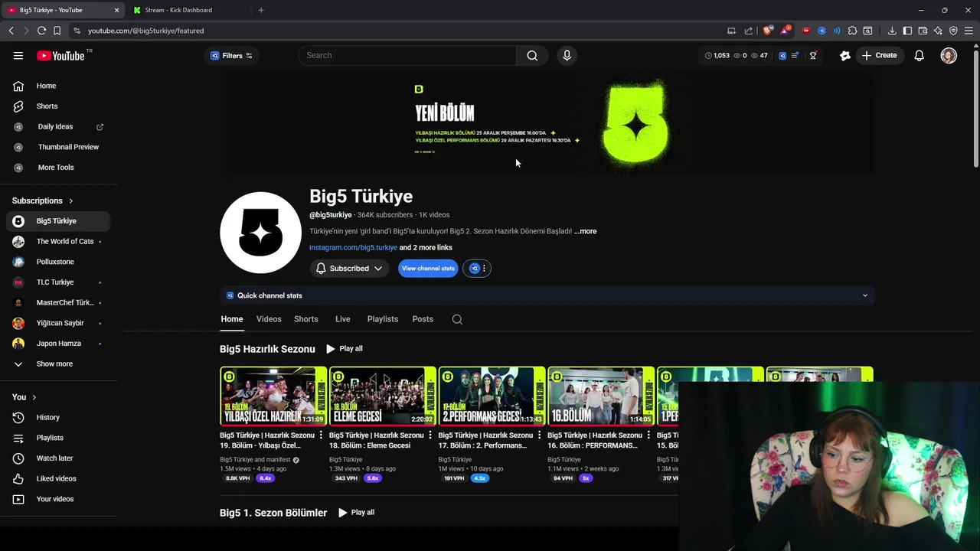Open 18. Bölüm Eleme Gecesi thumbnail

click(383, 396)
